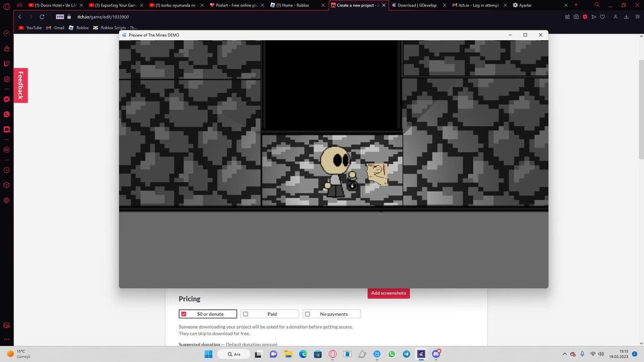Reload the itch.io page

42,17
